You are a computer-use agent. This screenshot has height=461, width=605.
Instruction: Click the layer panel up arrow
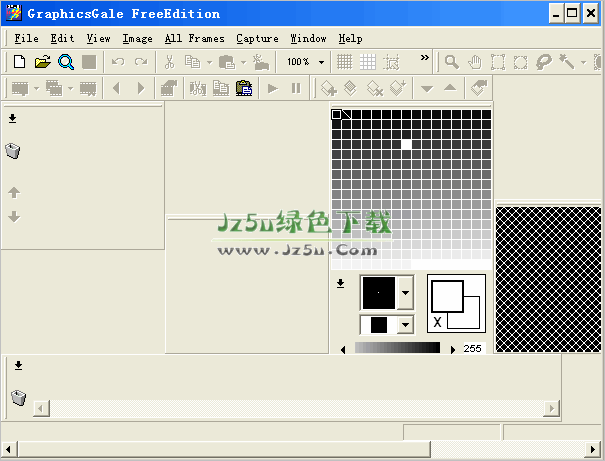(x=14, y=193)
